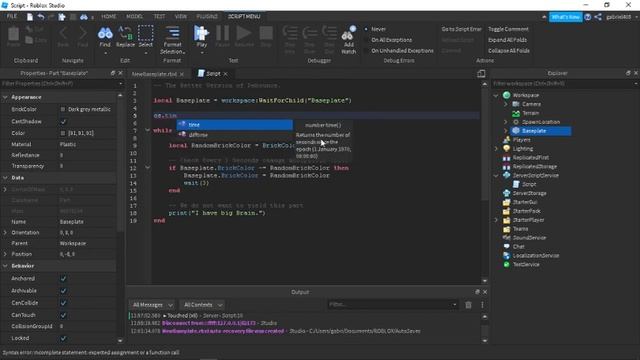Screen dimensions: 640x360
Task: Select StarterGui in Explorer
Action: click(524, 202)
